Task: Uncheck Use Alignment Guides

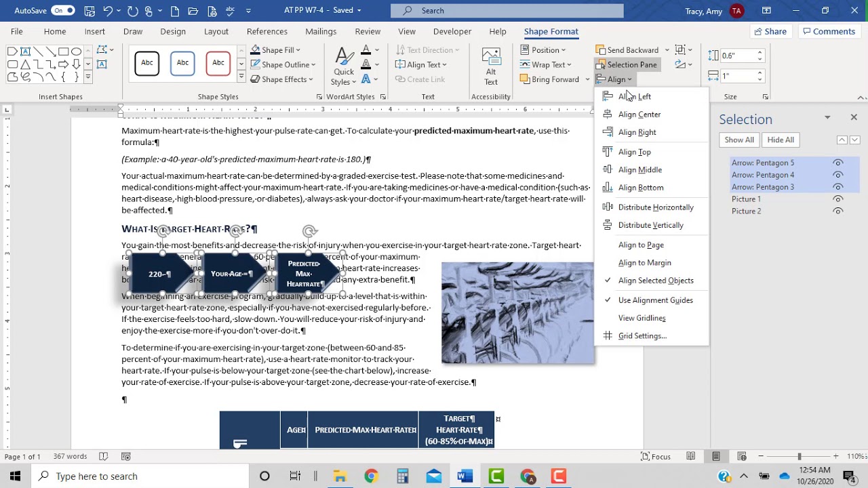Action: (655, 300)
